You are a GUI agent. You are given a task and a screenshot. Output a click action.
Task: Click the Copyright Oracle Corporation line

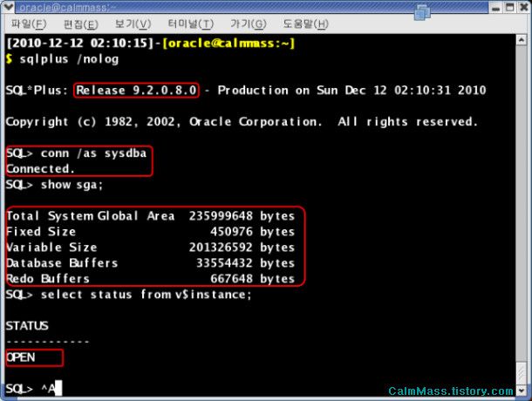pos(242,122)
